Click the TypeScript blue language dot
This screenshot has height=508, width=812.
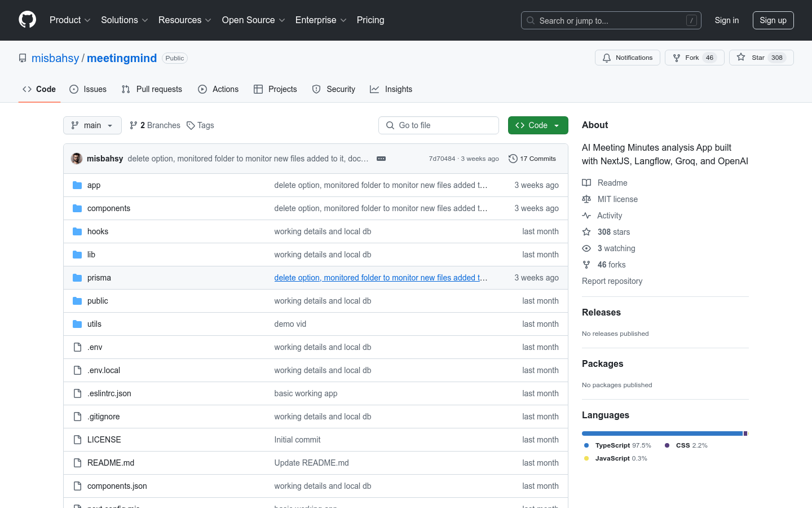(586, 445)
